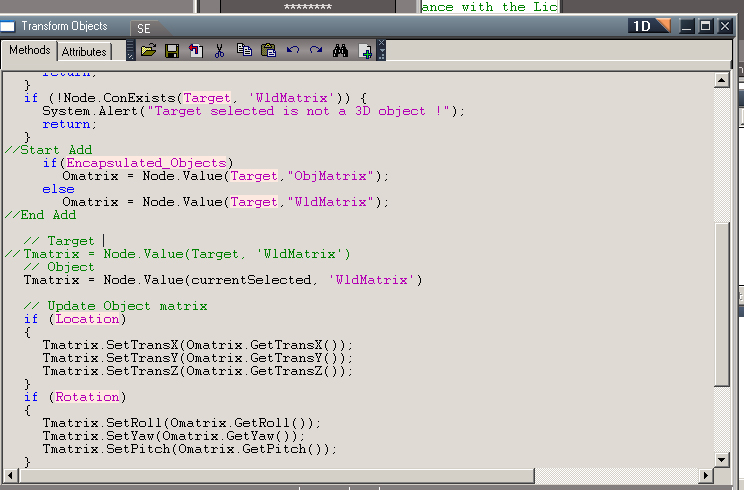
Task: Minimize the Transform Objects window
Action: tap(687, 26)
